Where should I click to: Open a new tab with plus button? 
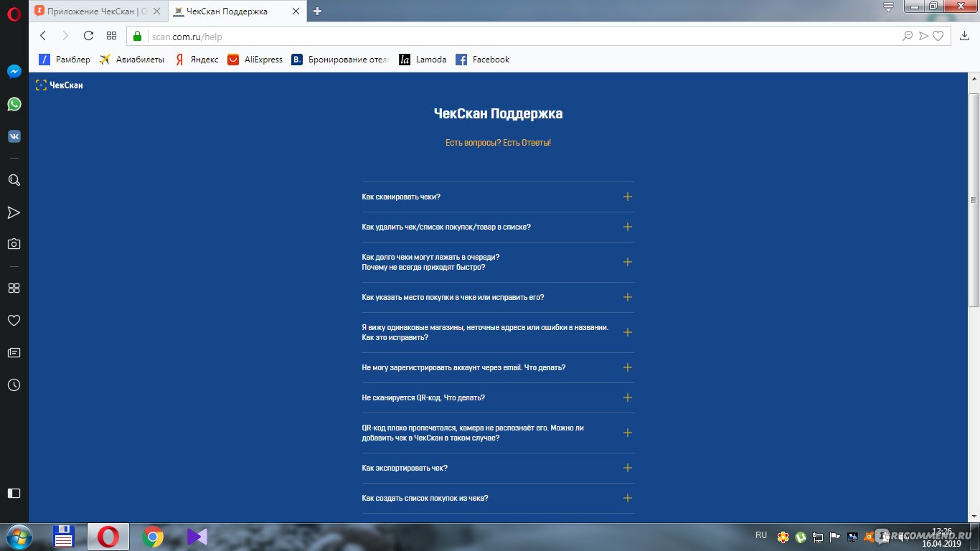pyautogui.click(x=317, y=11)
